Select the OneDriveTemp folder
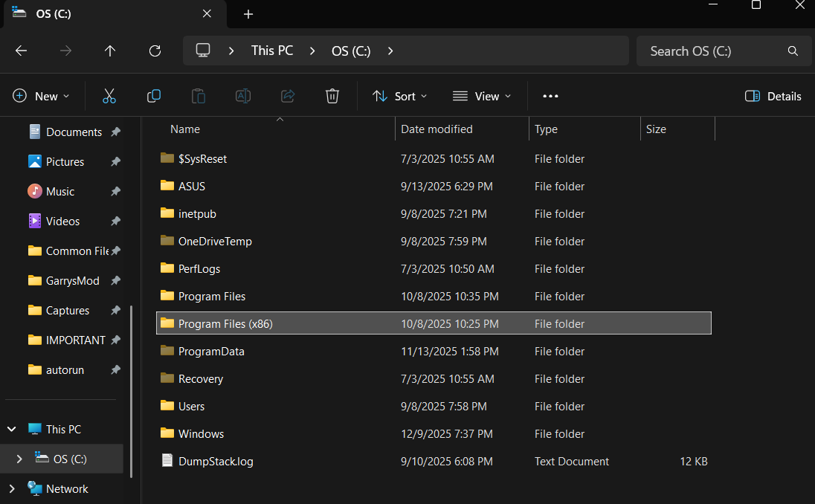815x504 pixels. 215,242
